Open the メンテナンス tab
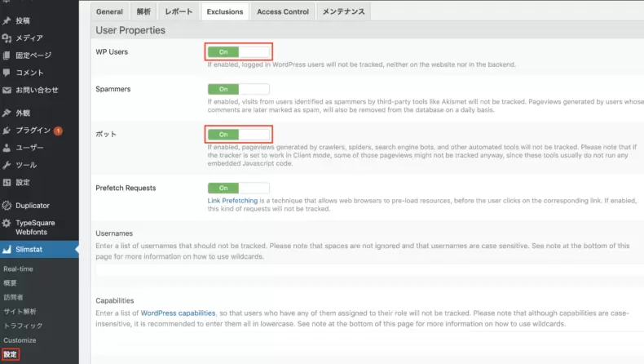This screenshot has height=364, width=644. coord(343,12)
